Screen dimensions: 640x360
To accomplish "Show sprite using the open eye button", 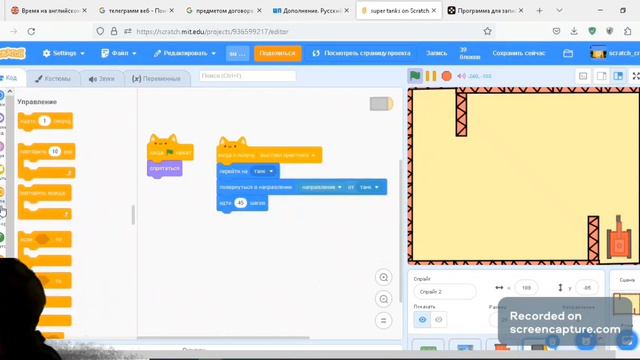I will pos(422,320).
